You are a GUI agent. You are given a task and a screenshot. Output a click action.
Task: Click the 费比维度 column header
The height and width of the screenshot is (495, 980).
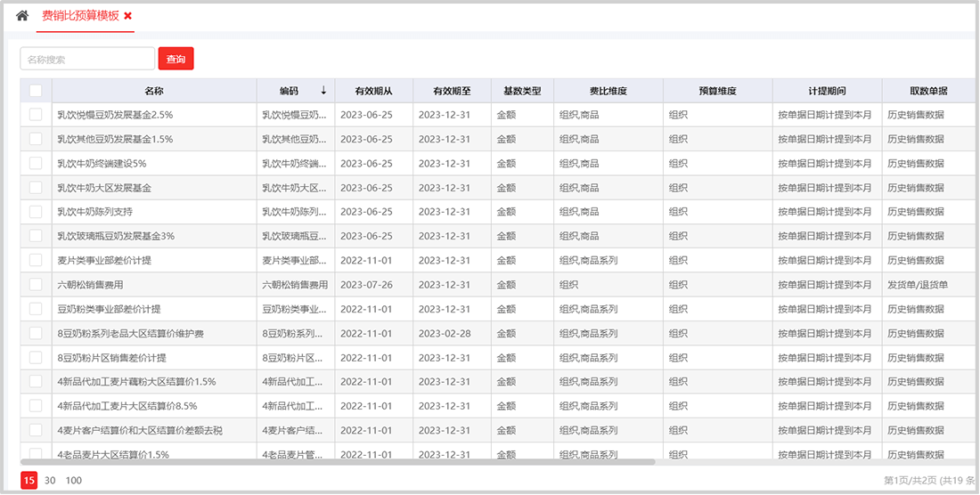(x=608, y=91)
